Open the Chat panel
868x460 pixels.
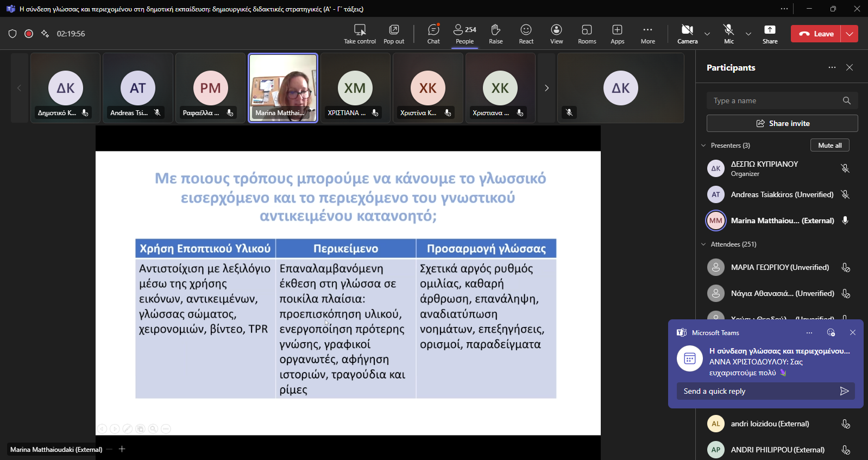click(433, 34)
